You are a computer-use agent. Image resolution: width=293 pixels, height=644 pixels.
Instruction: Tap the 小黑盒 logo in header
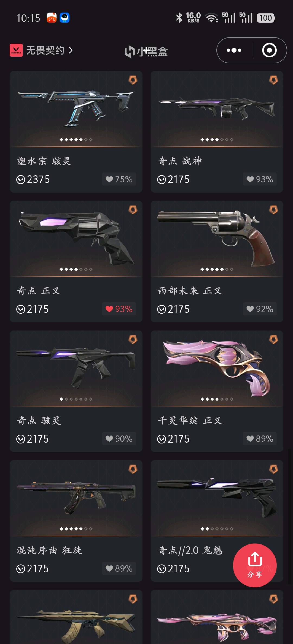pos(146,51)
